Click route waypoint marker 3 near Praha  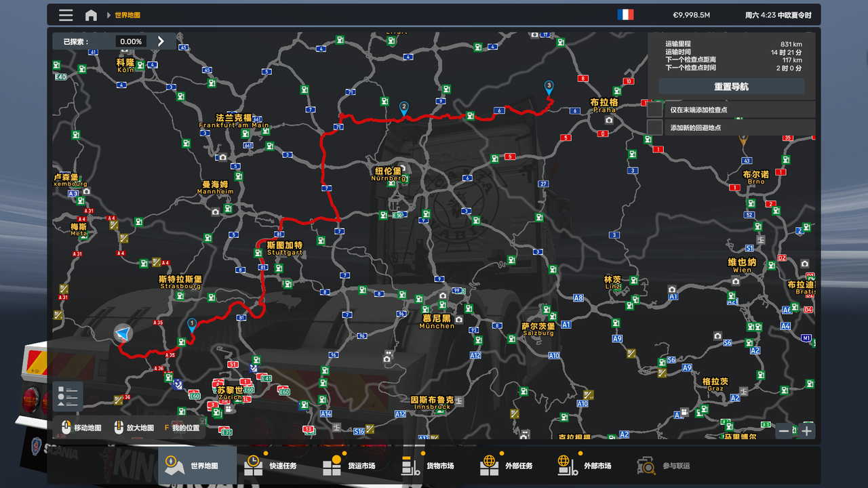(x=549, y=87)
